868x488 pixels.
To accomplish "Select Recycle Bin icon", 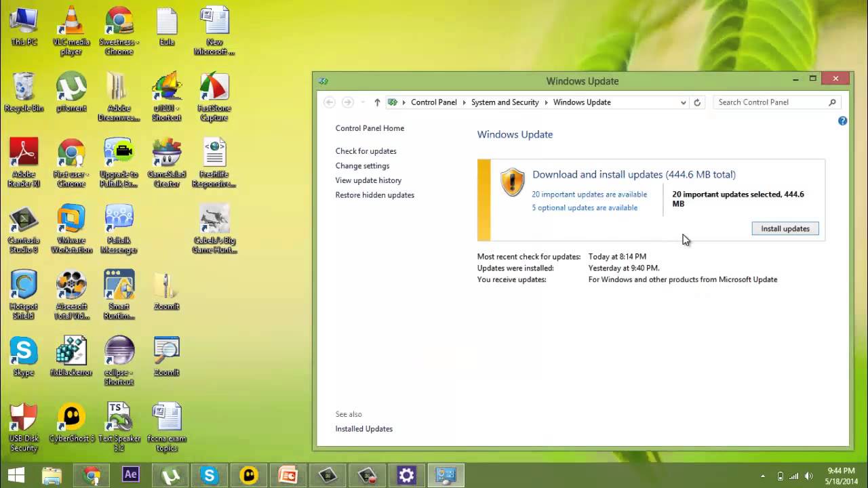I will [24, 93].
